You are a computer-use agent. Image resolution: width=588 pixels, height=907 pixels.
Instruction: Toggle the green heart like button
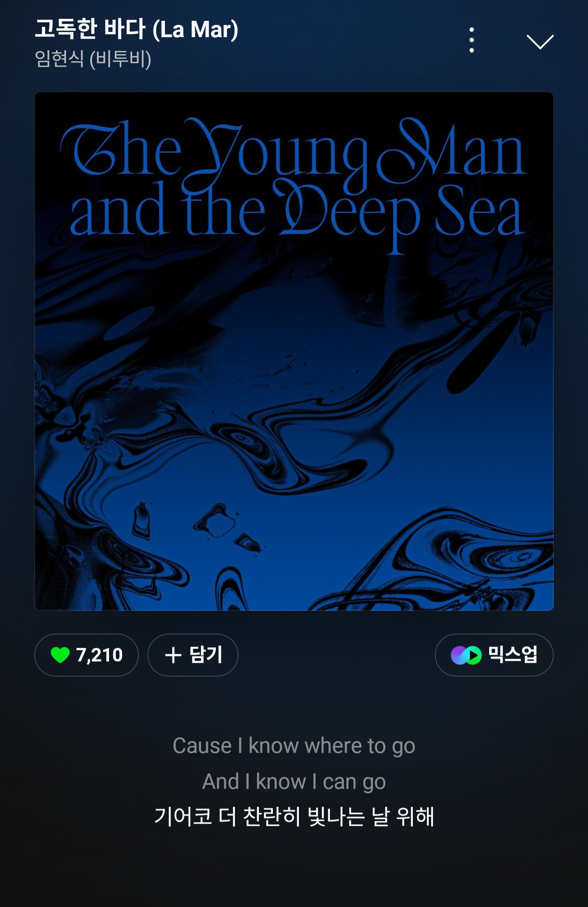click(87, 655)
